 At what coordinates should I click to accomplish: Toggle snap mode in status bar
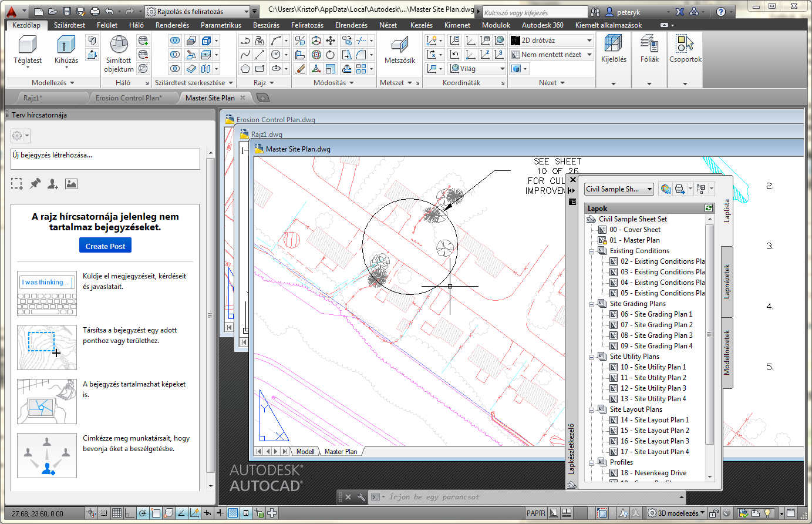point(104,513)
